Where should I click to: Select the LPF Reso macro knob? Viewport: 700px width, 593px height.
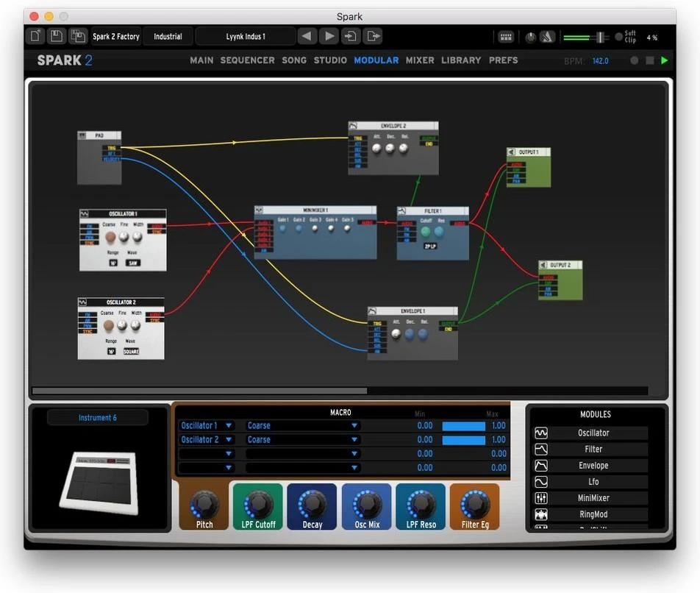(421, 504)
